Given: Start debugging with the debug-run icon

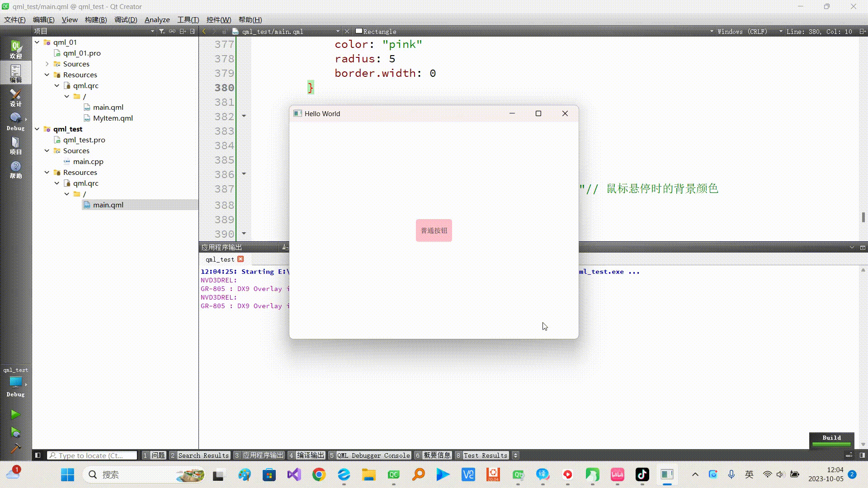Looking at the screenshot, I should (15, 432).
